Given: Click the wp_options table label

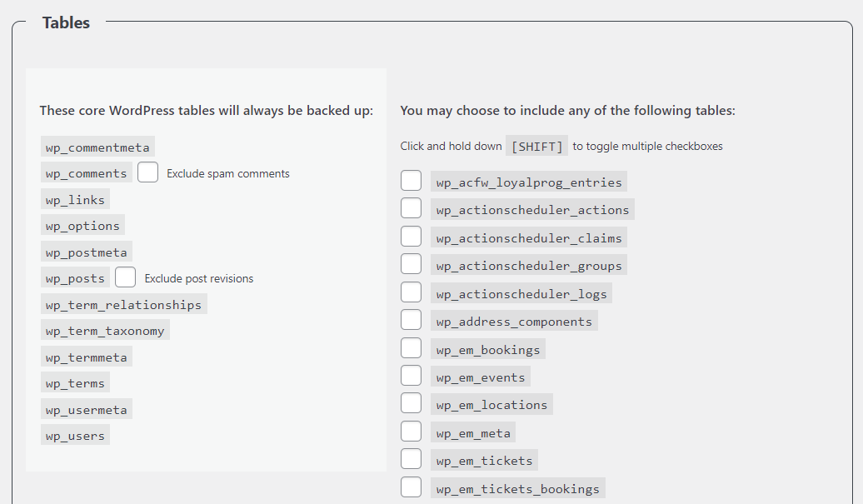Looking at the screenshot, I should pos(82,226).
